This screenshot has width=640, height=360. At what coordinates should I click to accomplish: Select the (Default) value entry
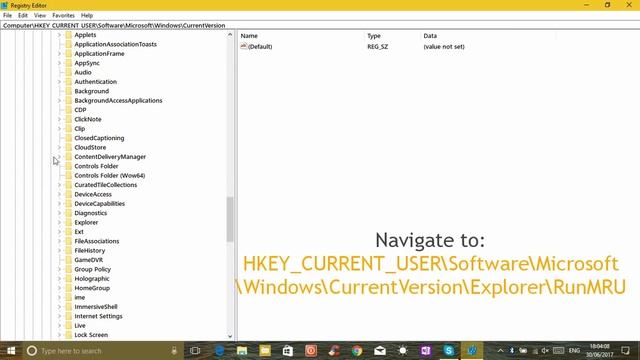(x=260, y=47)
